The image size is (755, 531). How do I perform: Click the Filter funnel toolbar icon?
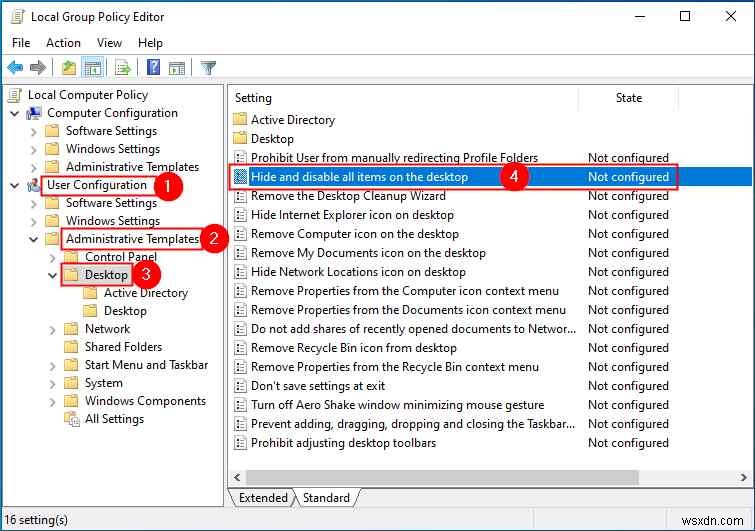coord(208,67)
